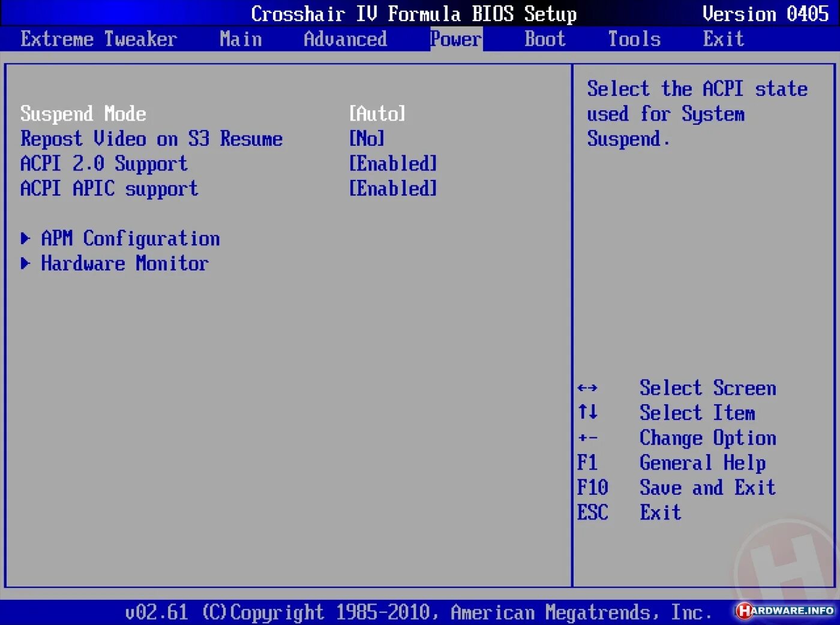Toggle ACPI 2.0 Support [Enabled] value
Screen dimensions: 840x625
[x=393, y=164]
